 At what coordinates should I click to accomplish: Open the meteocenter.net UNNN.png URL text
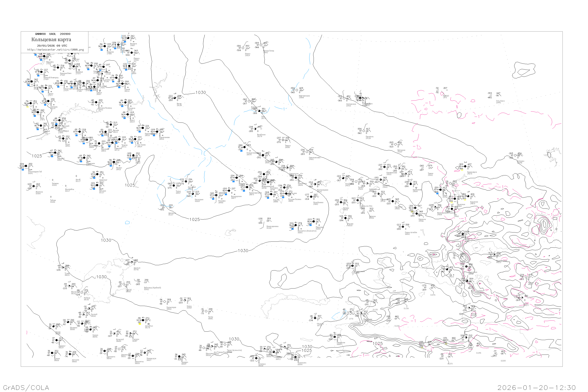click(x=55, y=50)
